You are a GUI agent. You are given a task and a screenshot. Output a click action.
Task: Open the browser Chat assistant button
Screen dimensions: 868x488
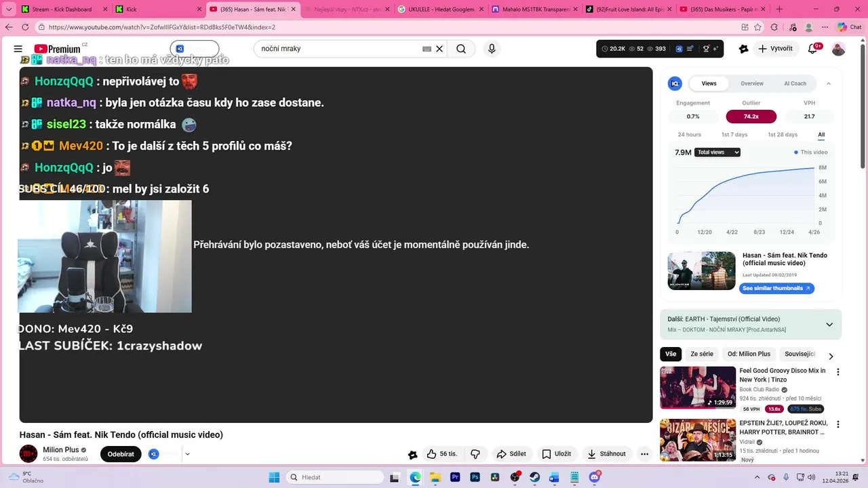click(849, 27)
